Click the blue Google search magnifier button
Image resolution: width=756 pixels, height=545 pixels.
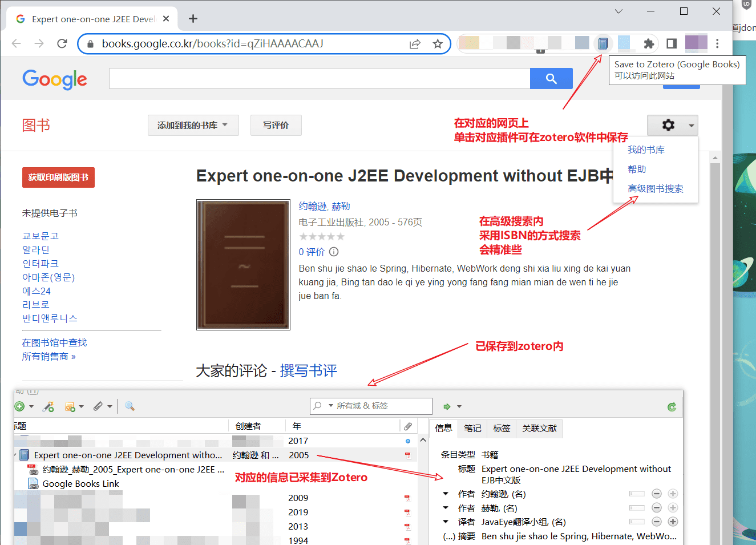pos(551,79)
